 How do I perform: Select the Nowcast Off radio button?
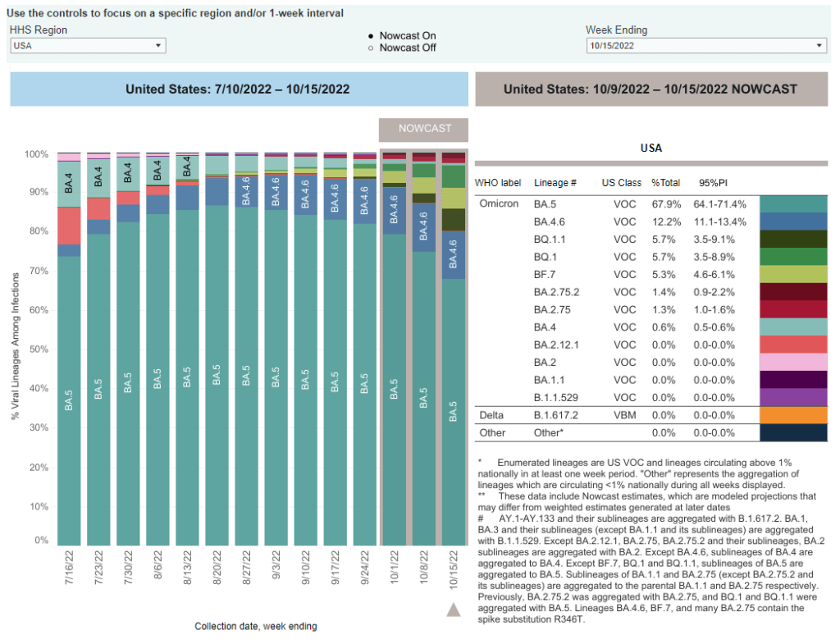[x=372, y=48]
